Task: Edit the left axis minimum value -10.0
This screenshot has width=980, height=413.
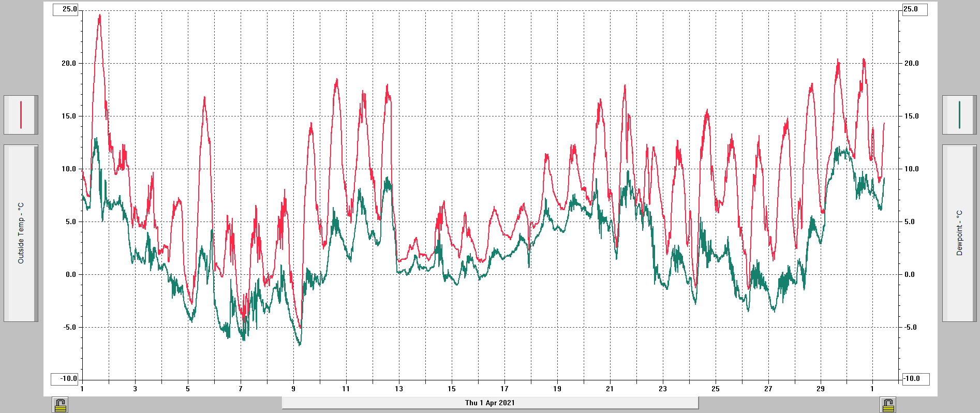Action: (65, 379)
